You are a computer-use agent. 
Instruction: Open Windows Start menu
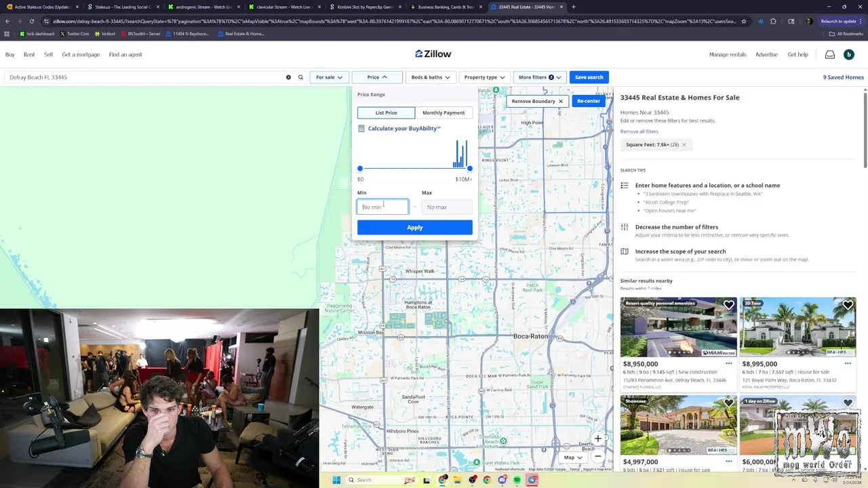pos(336,480)
